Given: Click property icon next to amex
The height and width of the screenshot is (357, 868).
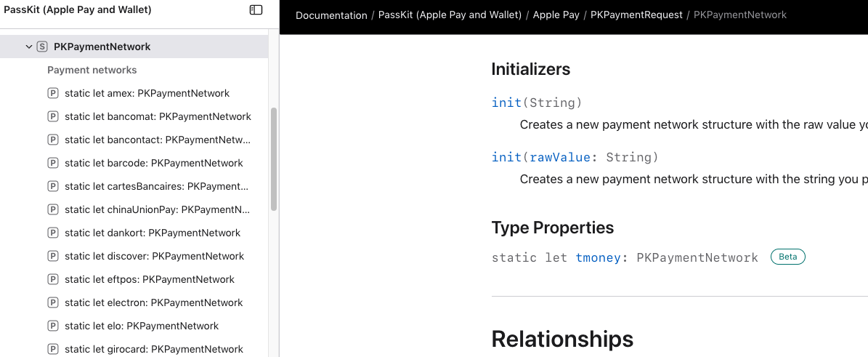Looking at the screenshot, I should point(52,93).
